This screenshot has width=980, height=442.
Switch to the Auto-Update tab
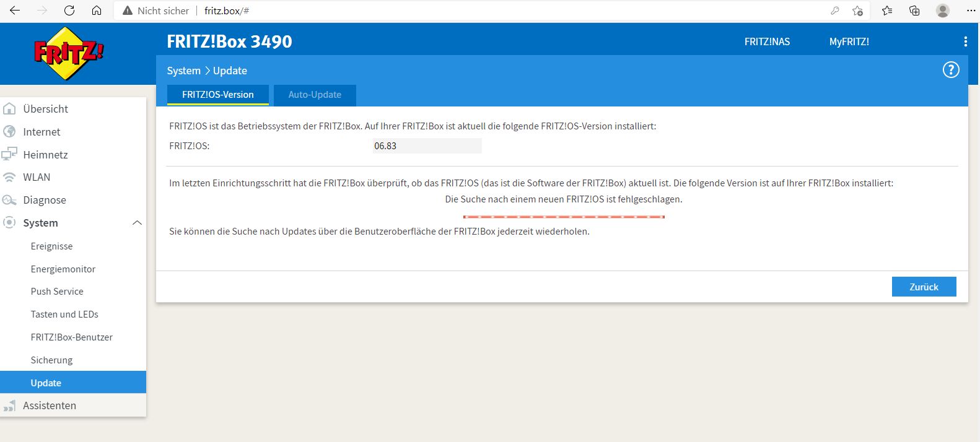(315, 95)
